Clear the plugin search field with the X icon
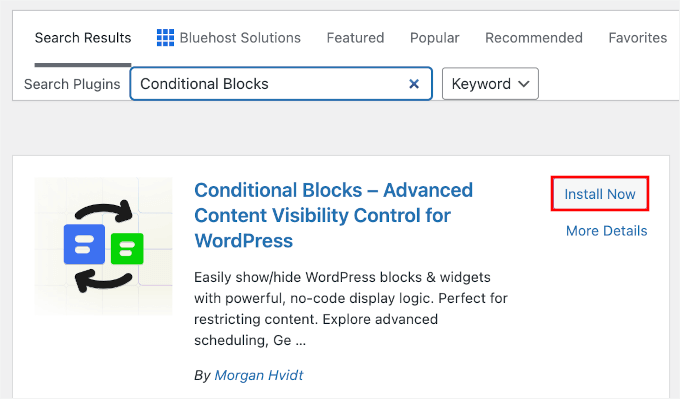Image resolution: width=680 pixels, height=399 pixels. [414, 84]
